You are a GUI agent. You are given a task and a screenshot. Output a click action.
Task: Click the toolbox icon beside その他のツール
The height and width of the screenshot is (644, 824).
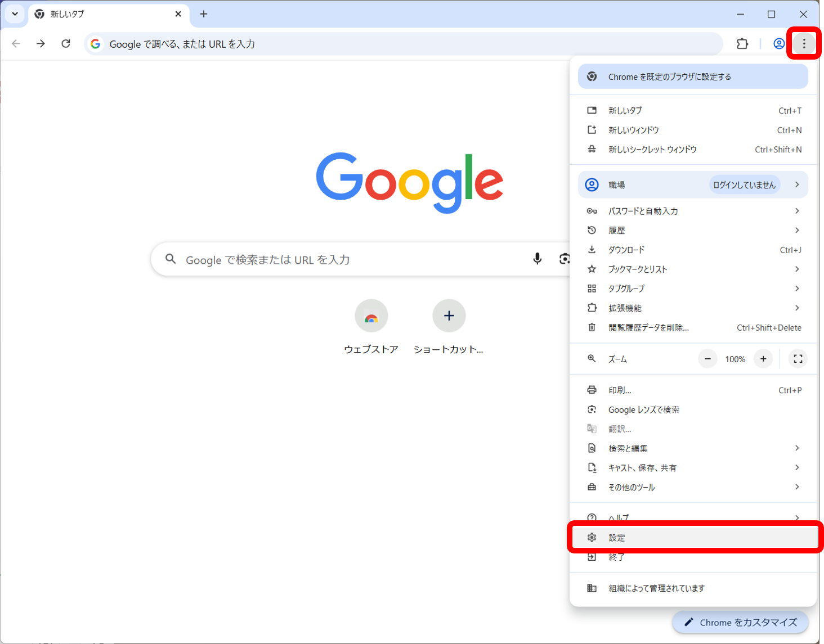coord(592,487)
